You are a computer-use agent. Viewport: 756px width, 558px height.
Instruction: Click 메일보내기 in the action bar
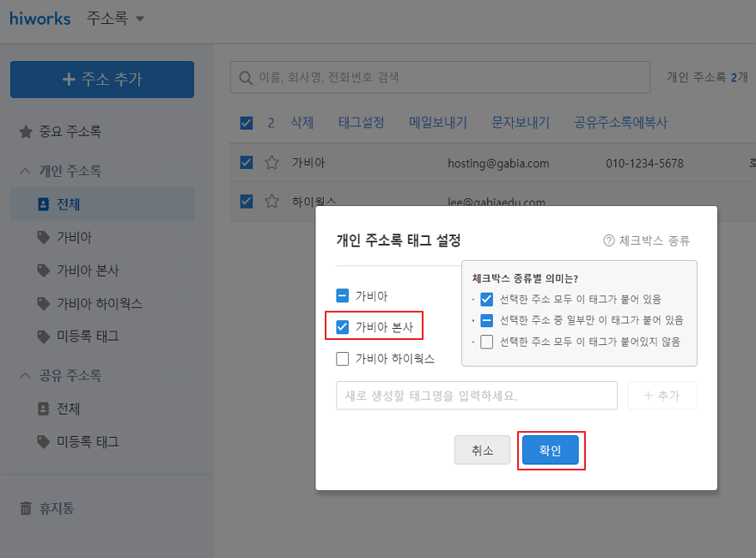tap(437, 123)
